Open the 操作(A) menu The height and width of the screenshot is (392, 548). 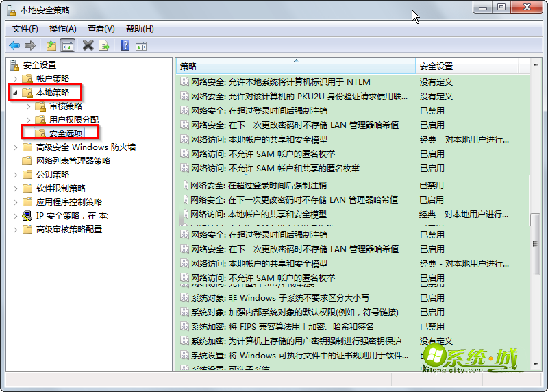(x=63, y=29)
